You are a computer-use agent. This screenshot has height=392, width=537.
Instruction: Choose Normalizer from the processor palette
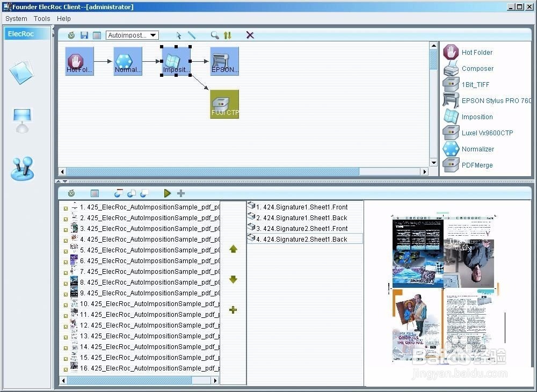[468, 149]
